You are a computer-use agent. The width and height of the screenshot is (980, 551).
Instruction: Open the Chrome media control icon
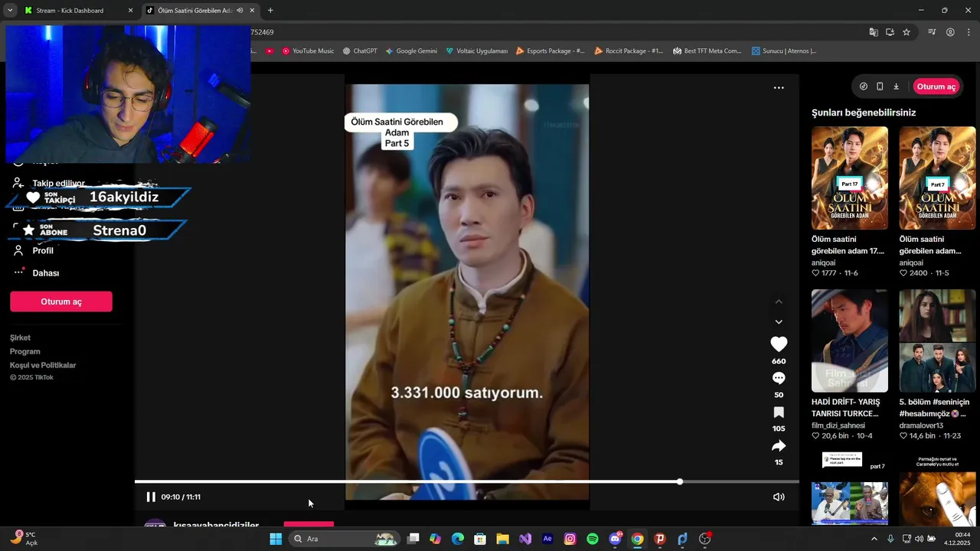tap(932, 32)
